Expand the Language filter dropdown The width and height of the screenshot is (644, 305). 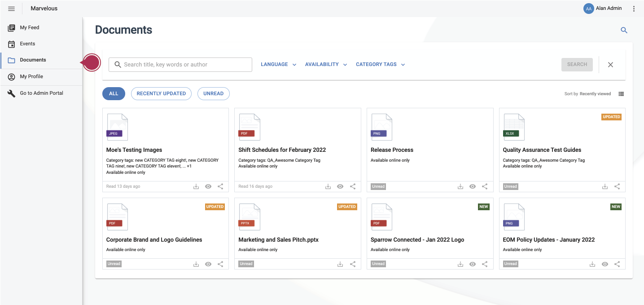279,65
